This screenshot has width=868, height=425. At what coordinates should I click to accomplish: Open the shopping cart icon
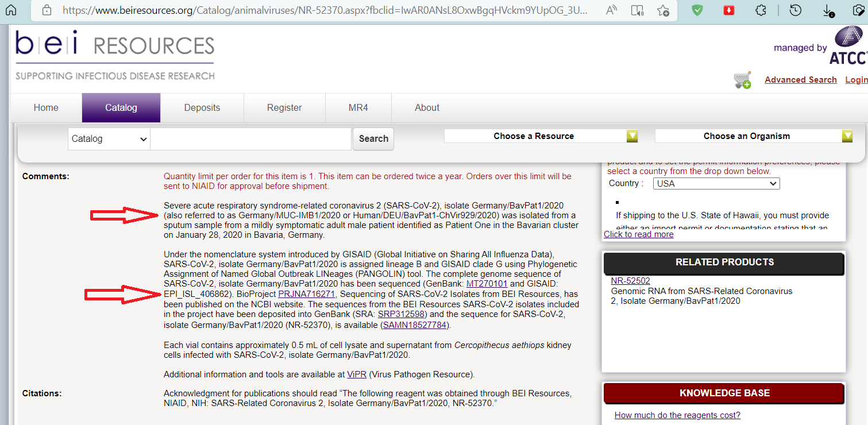click(742, 80)
